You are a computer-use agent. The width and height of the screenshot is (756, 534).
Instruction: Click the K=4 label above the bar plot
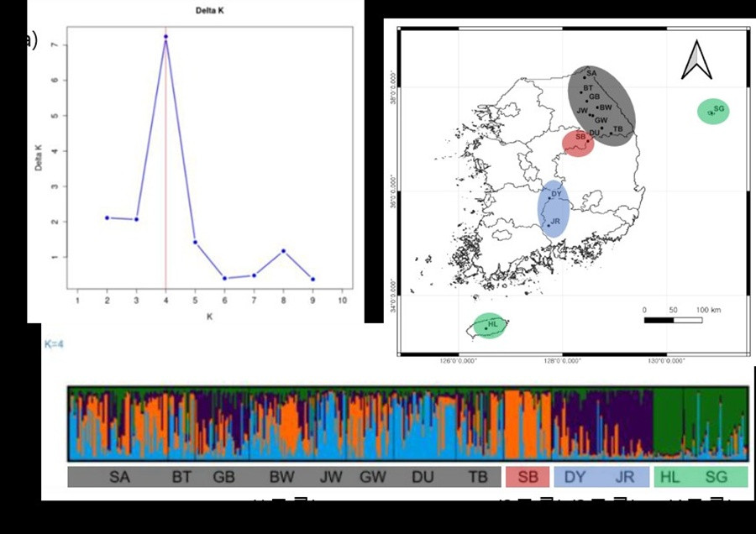55,343
